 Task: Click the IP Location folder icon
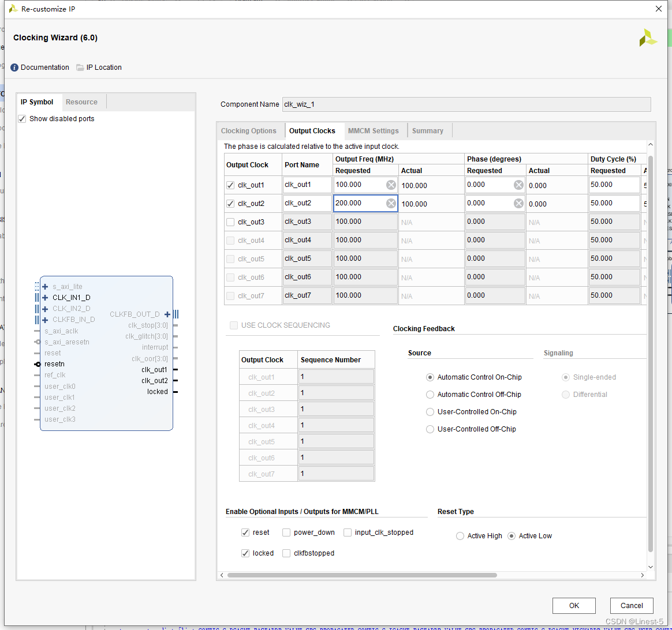pyautogui.click(x=80, y=67)
